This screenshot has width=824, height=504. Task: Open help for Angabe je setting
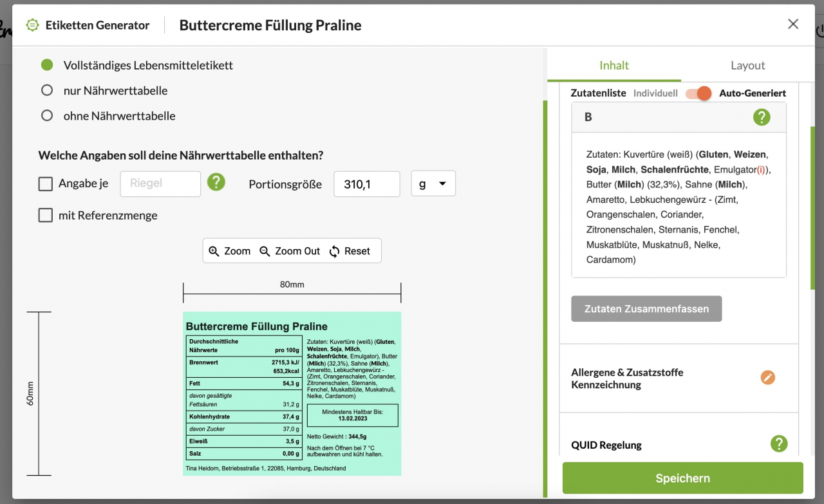tap(216, 183)
